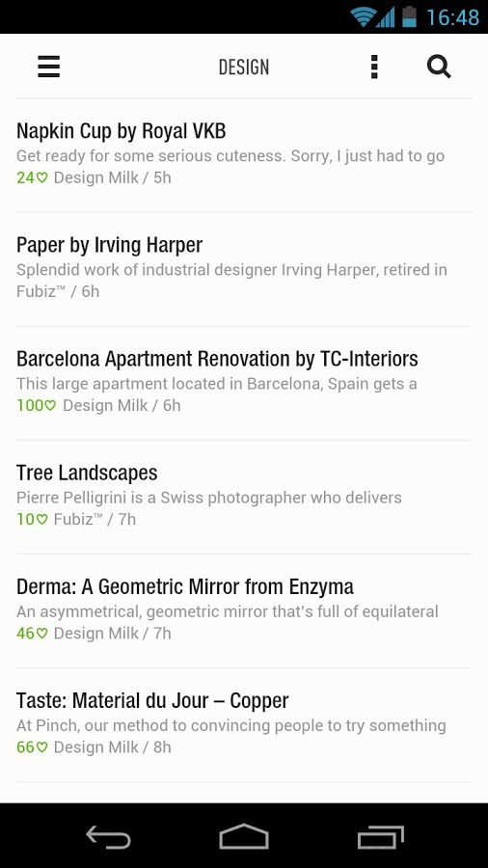Image resolution: width=488 pixels, height=868 pixels.
Task: Tap the heart icon beside 100
Action: pos(50,406)
